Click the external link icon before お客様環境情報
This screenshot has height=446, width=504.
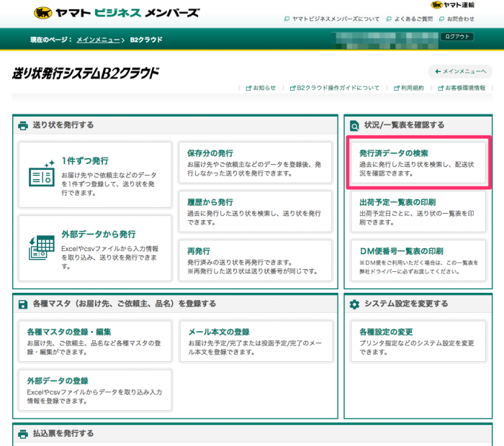pyautogui.click(x=441, y=88)
